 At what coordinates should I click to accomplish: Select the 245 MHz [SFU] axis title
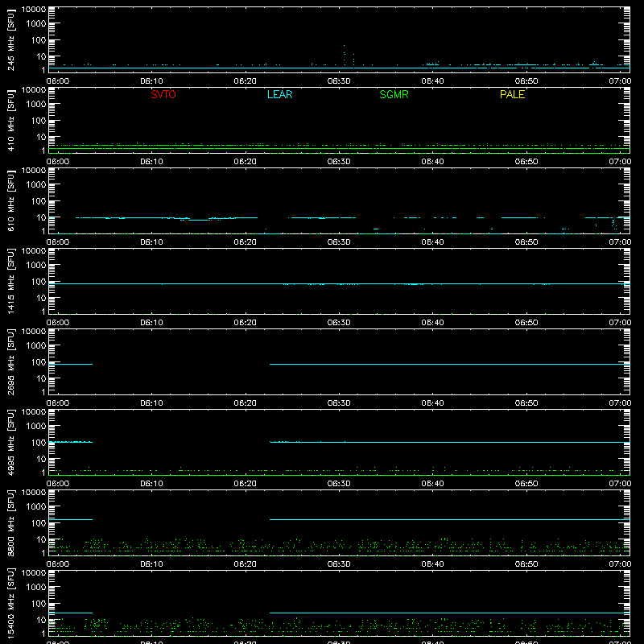11,39
